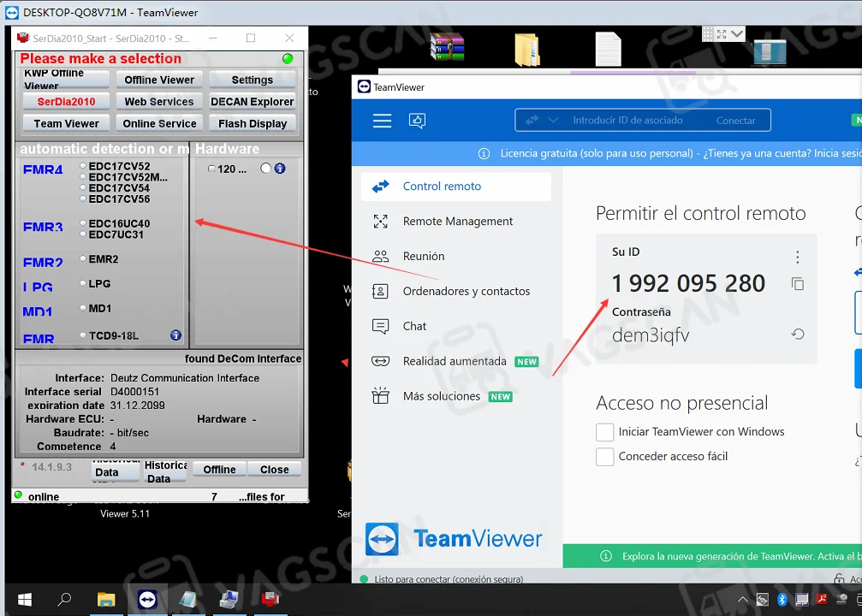This screenshot has width=862, height=616.
Task: Copy the TeamViewer ID with copy icon
Action: [798, 284]
